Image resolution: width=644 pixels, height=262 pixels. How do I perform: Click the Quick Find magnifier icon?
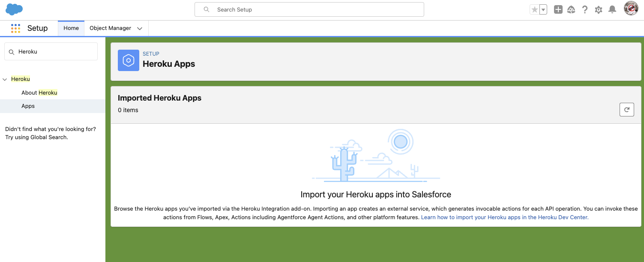pos(12,52)
